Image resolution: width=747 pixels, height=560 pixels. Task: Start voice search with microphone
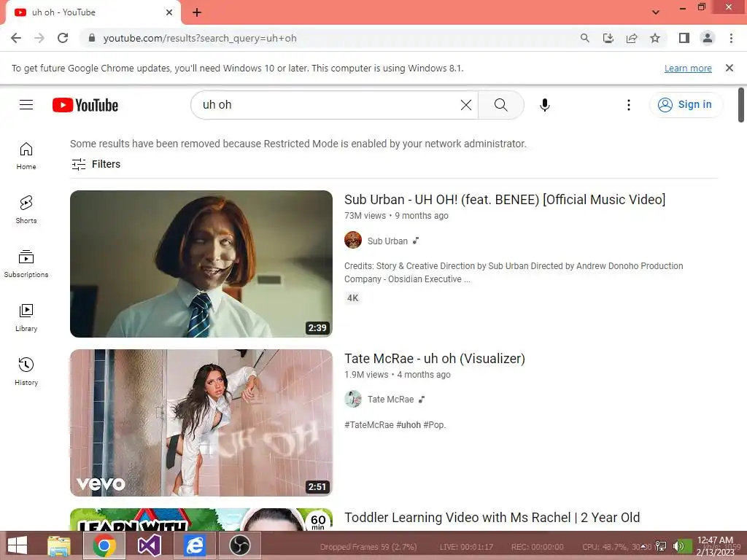coord(544,105)
